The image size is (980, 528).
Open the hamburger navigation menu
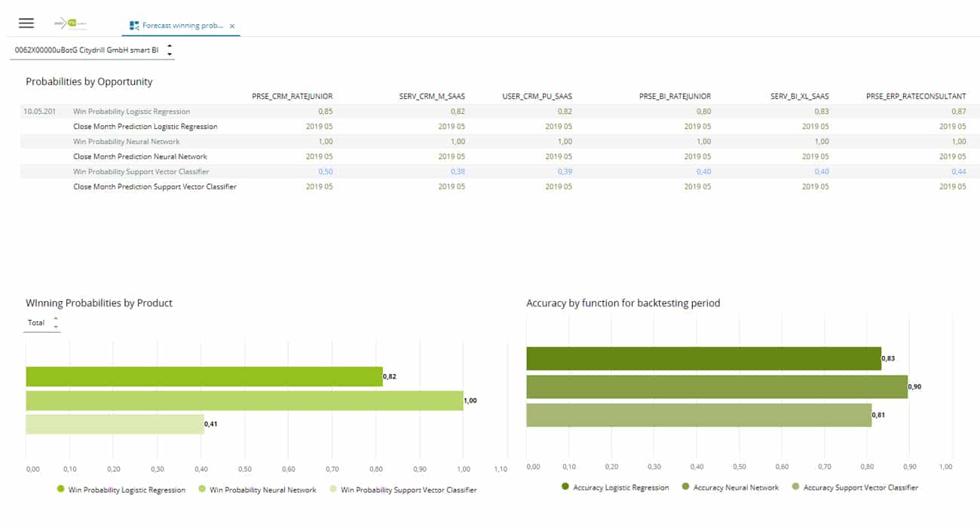pos(26,23)
